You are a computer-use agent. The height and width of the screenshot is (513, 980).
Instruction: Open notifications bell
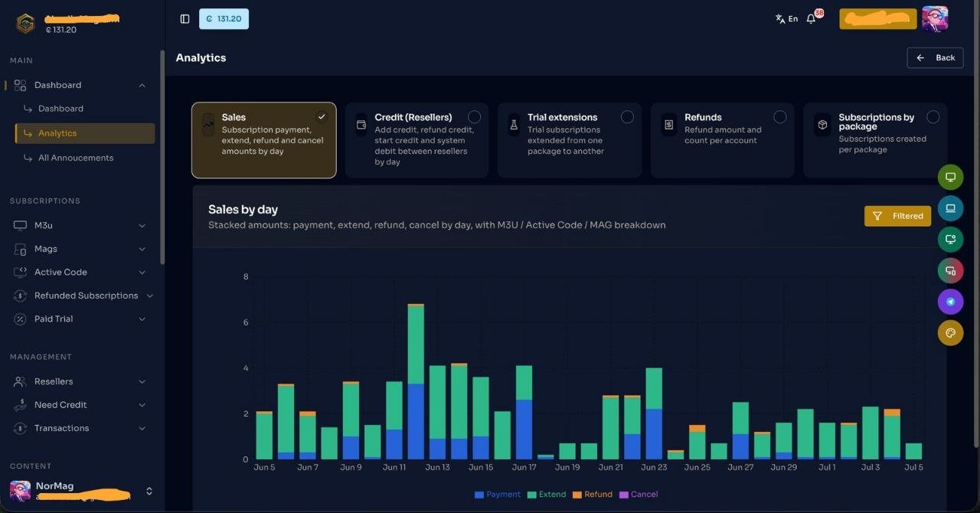coord(812,19)
